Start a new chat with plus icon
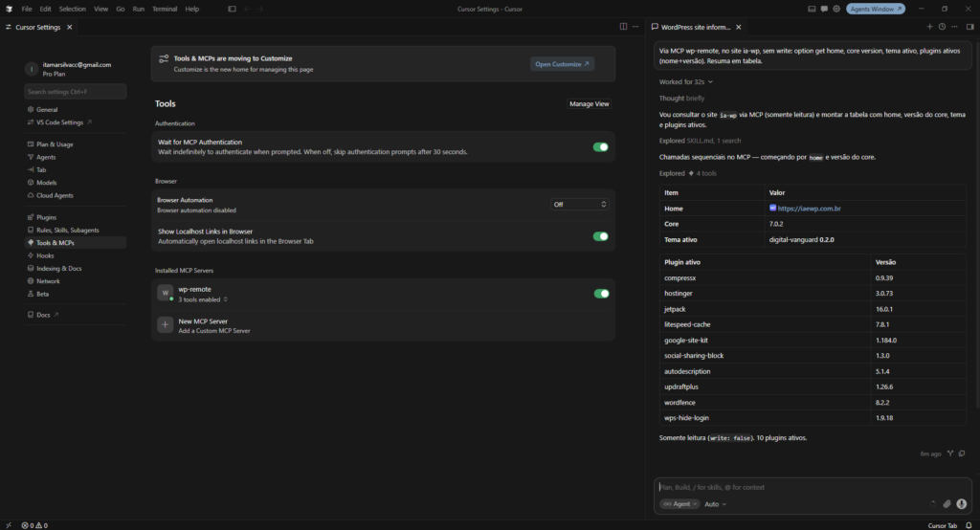Image resolution: width=980 pixels, height=530 pixels. click(x=929, y=26)
